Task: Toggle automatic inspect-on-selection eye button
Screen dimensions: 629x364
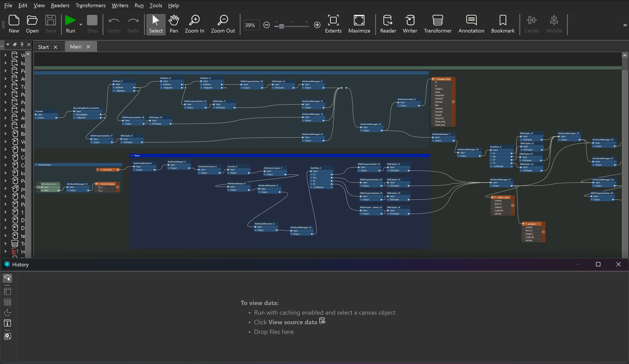Action: click(x=7, y=278)
